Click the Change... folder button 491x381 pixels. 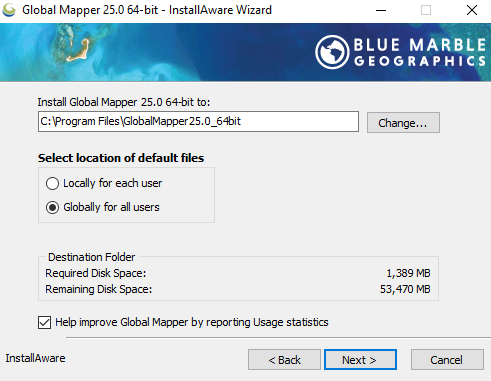pyautogui.click(x=403, y=123)
